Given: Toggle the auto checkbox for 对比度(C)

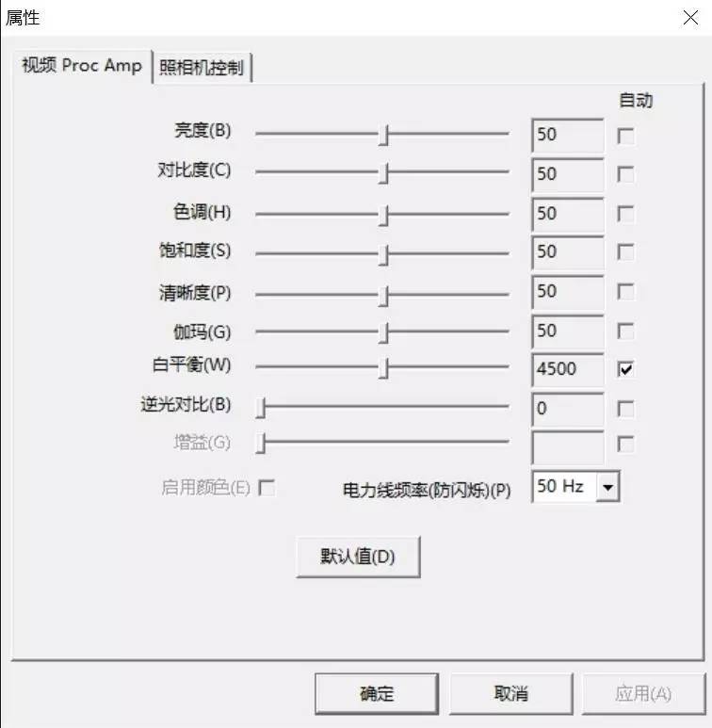Looking at the screenshot, I should point(625,174).
